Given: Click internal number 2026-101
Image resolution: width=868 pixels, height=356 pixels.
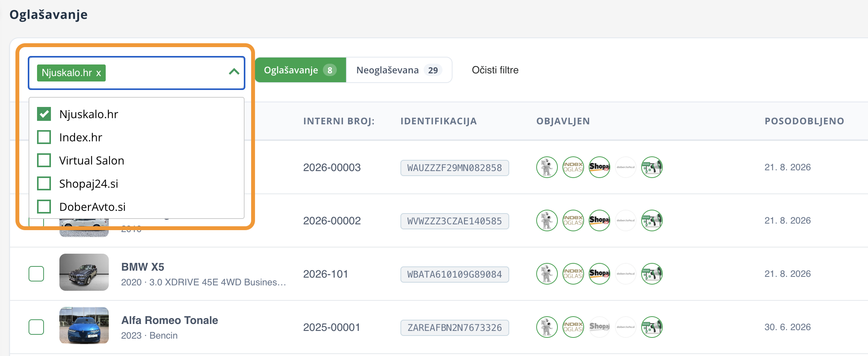Looking at the screenshot, I should pos(326,274).
